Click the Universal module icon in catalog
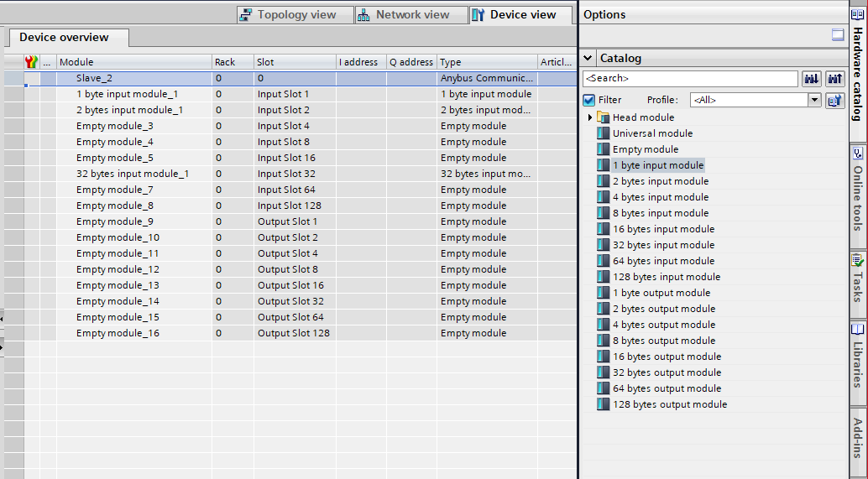The height and width of the screenshot is (479, 868). [603, 133]
